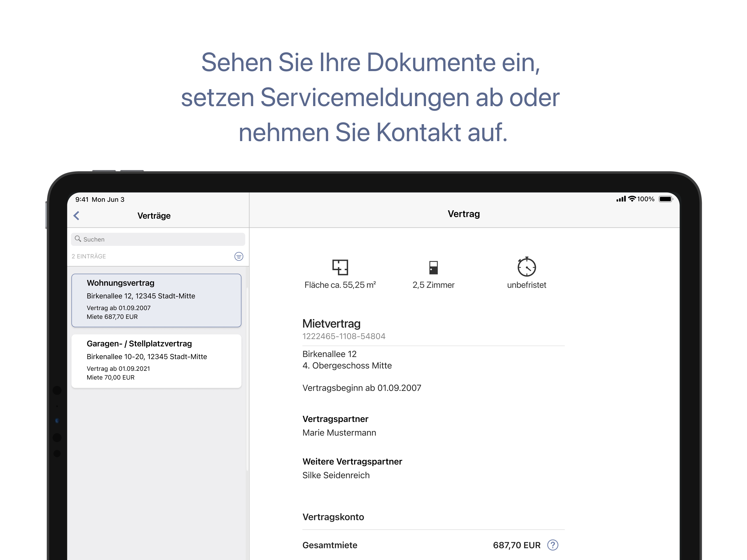Tap the cellular signal bars icon
Viewport: 747px width, 560px height.
pos(621,199)
